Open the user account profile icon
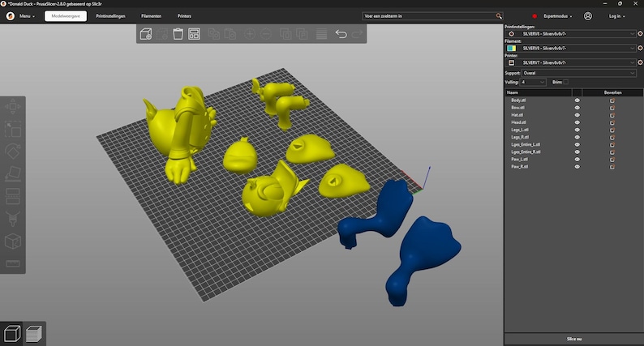 pos(588,16)
